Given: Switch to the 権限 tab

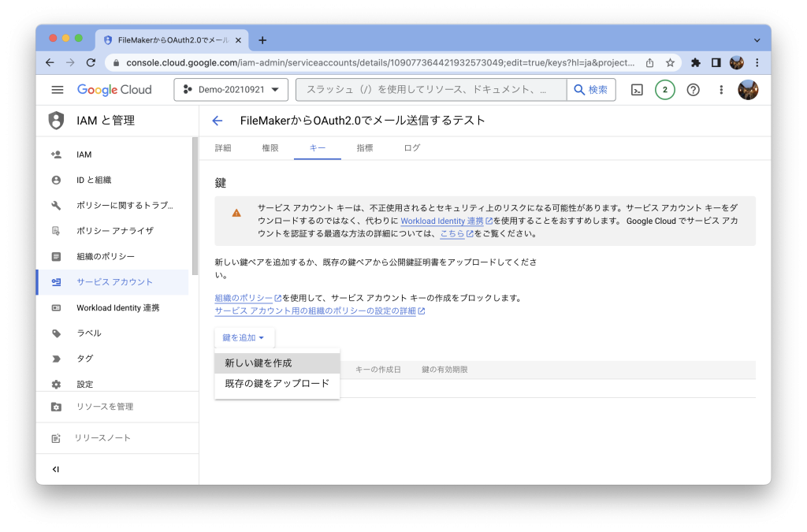Looking at the screenshot, I should pos(270,148).
